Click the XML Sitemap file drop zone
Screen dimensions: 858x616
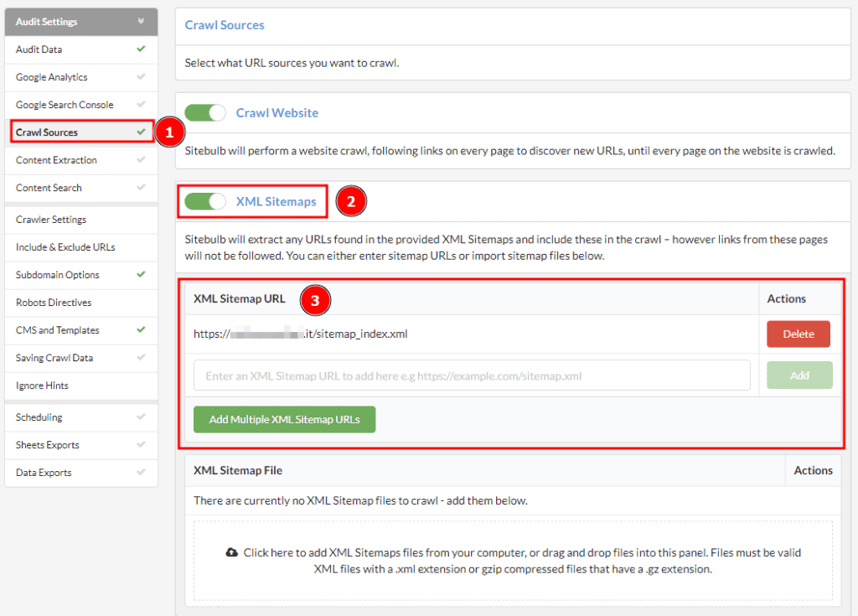click(513, 561)
